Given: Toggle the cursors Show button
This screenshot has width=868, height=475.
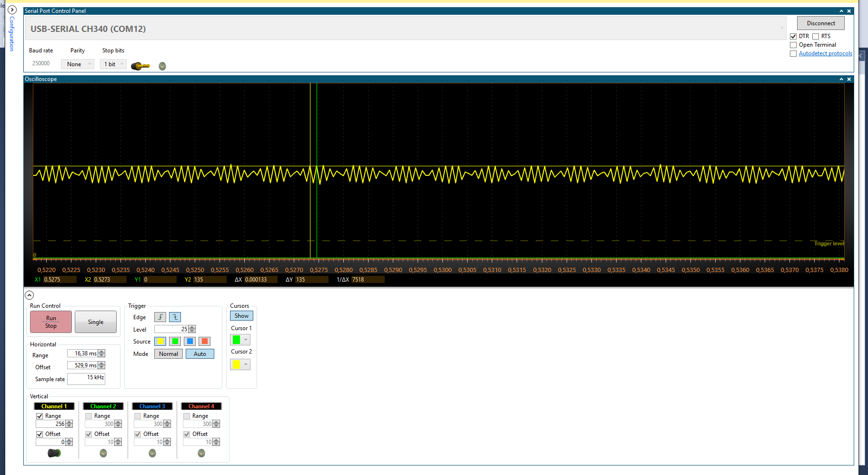Looking at the screenshot, I should click(x=241, y=316).
